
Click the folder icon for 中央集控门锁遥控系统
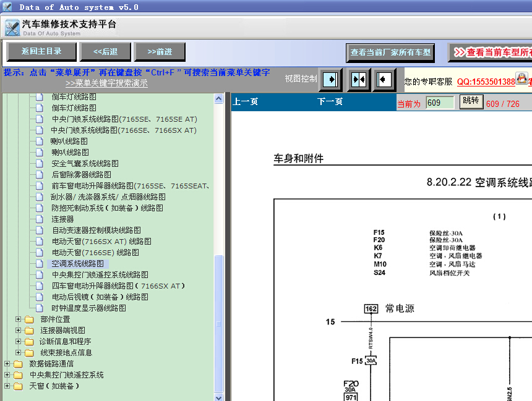(x=18, y=375)
